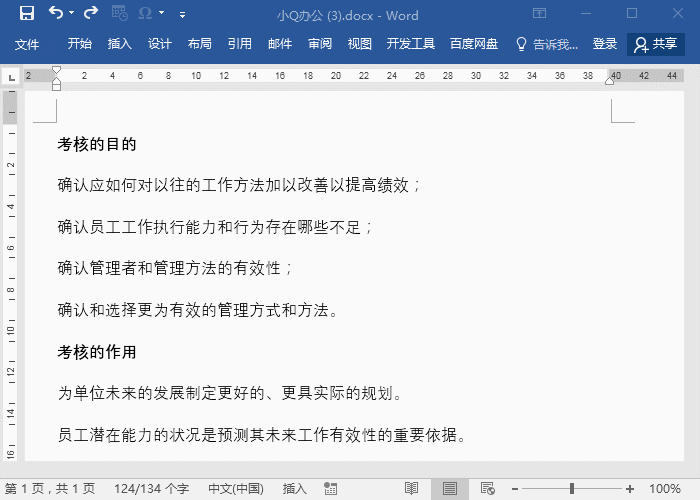Expand the Omega symbol dropdown arrow
The width and height of the screenshot is (700, 500).
[x=162, y=13]
